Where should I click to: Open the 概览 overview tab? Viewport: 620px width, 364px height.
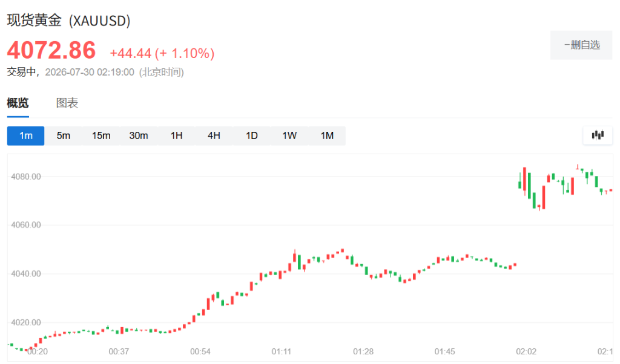pyautogui.click(x=18, y=103)
